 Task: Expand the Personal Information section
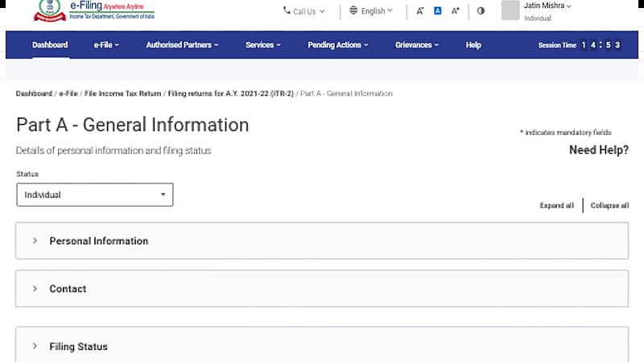[x=98, y=241]
